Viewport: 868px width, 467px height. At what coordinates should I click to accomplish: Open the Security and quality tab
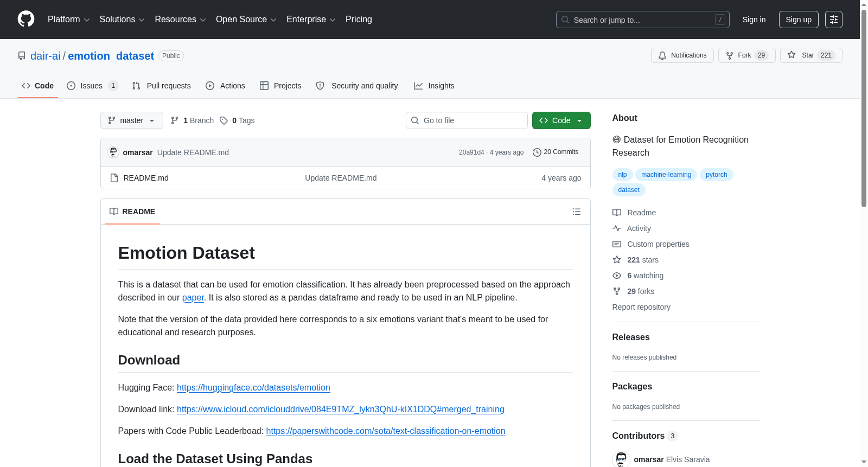pos(358,86)
